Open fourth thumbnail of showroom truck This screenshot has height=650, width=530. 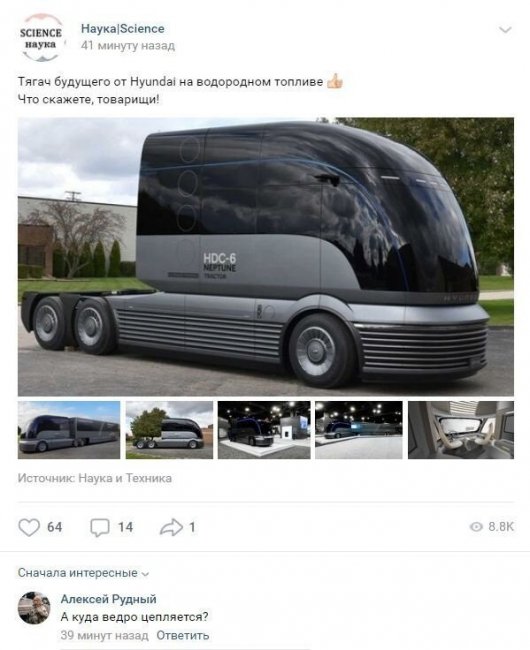pos(358,430)
